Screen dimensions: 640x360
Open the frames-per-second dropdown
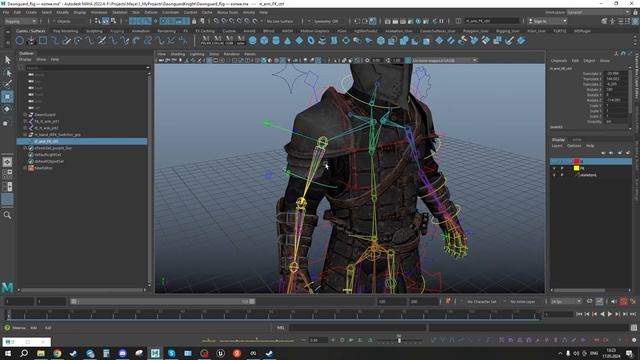566,302
